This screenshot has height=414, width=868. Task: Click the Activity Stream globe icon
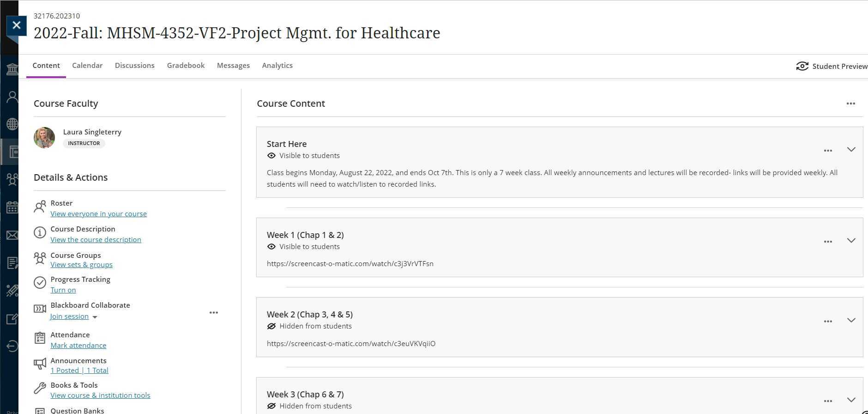(12, 124)
